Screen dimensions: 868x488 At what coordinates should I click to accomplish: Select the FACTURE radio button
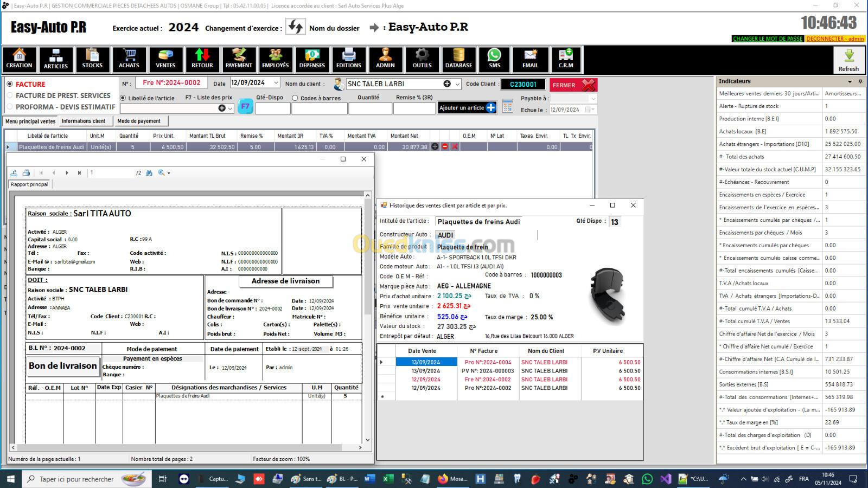tap(10, 84)
